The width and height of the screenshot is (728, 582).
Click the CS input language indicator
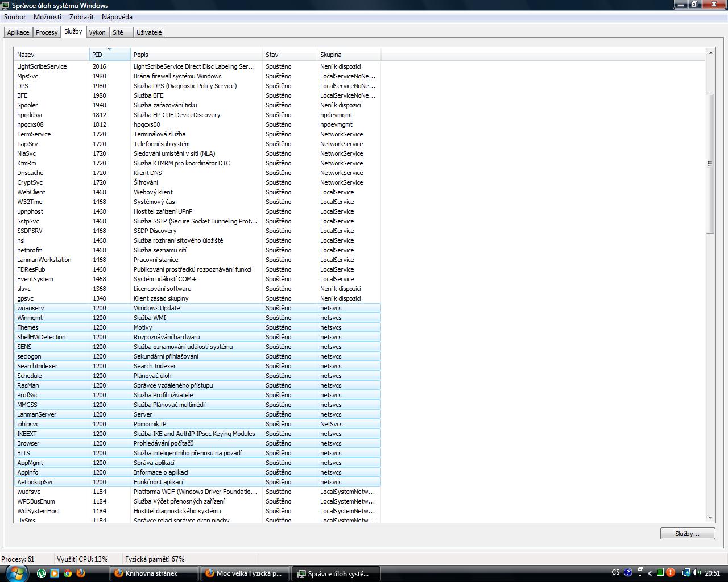click(615, 573)
